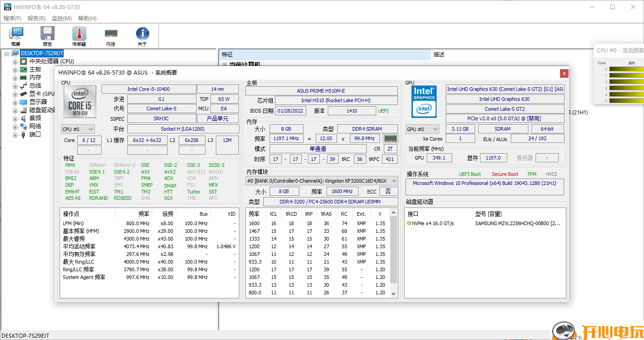644x340 pixels.
Task: Open the GPU #0 selector dropdown
Action: [422, 129]
